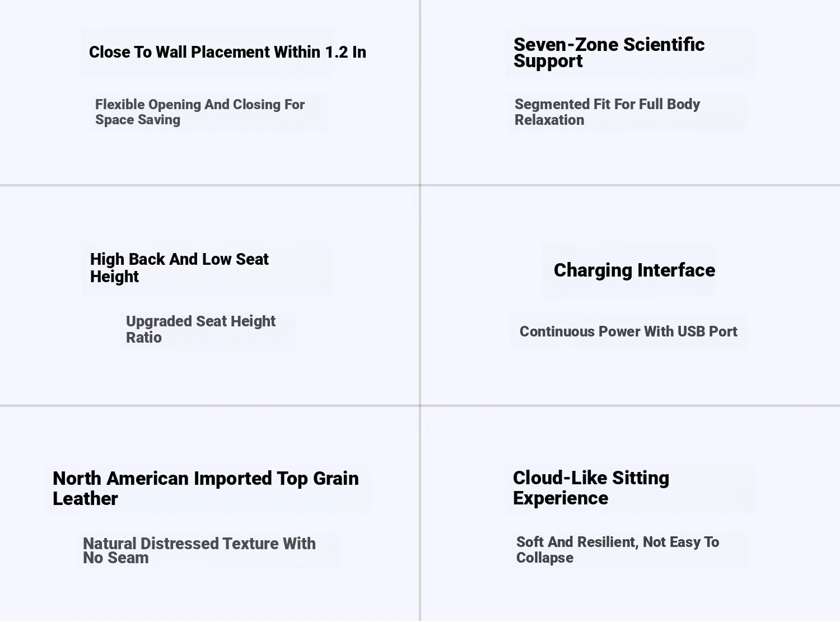Image resolution: width=840 pixels, height=622 pixels.
Task: Click the 'Close To Wall Placement Within 1.2 In' heading
Action: [227, 52]
